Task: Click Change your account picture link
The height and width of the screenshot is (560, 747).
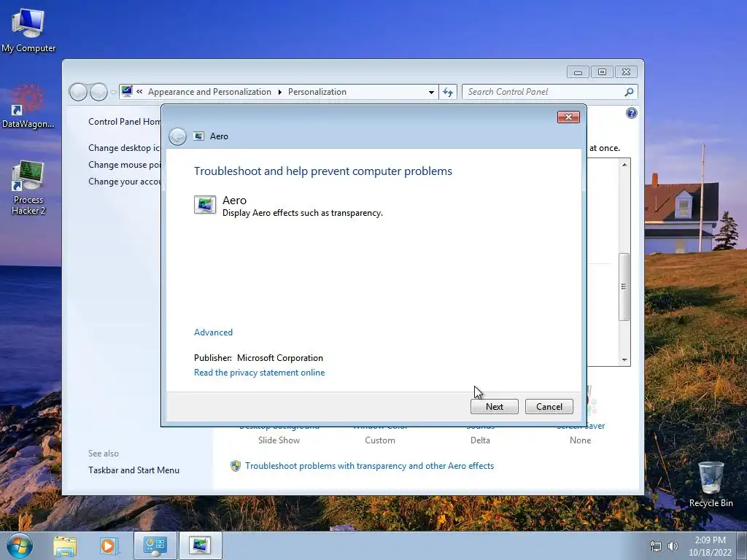Action: pos(124,182)
